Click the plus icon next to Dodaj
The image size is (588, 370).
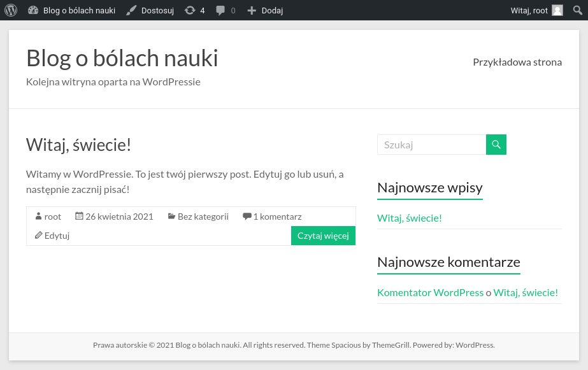252,10
